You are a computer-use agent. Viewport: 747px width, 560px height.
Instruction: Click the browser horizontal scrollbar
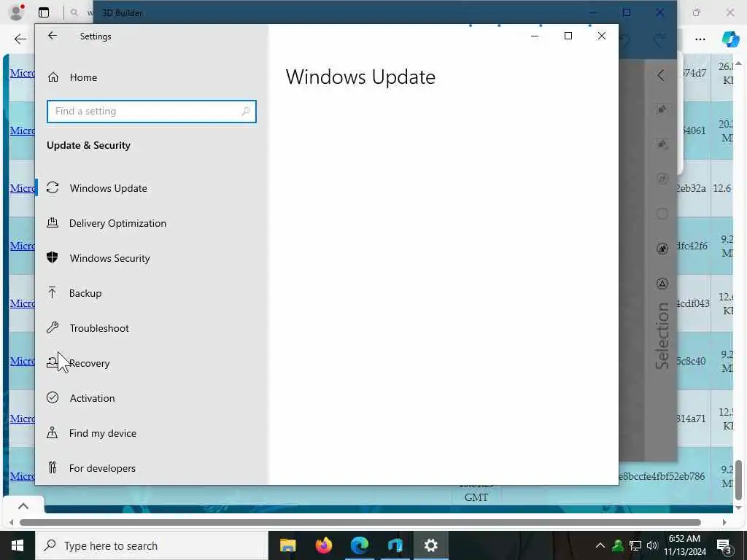360,522
